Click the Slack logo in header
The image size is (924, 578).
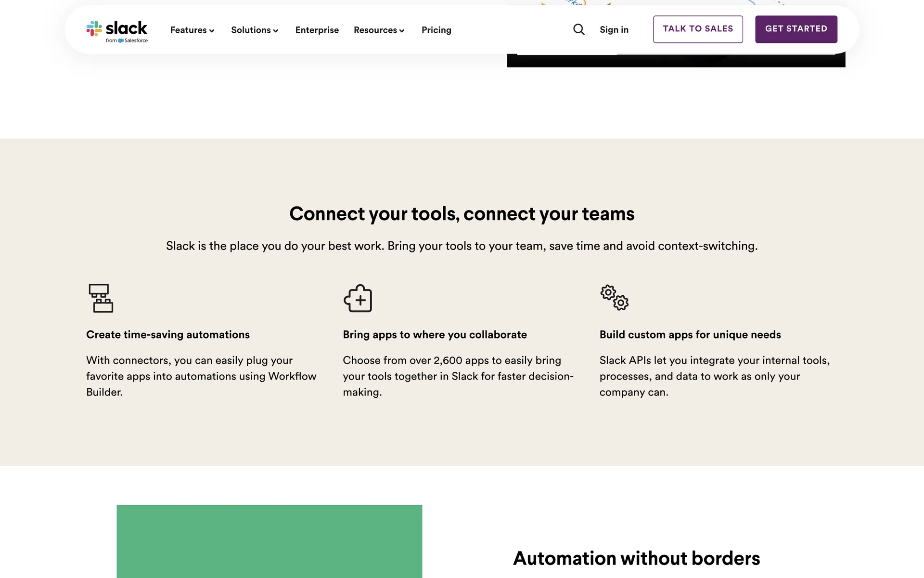(117, 28)
